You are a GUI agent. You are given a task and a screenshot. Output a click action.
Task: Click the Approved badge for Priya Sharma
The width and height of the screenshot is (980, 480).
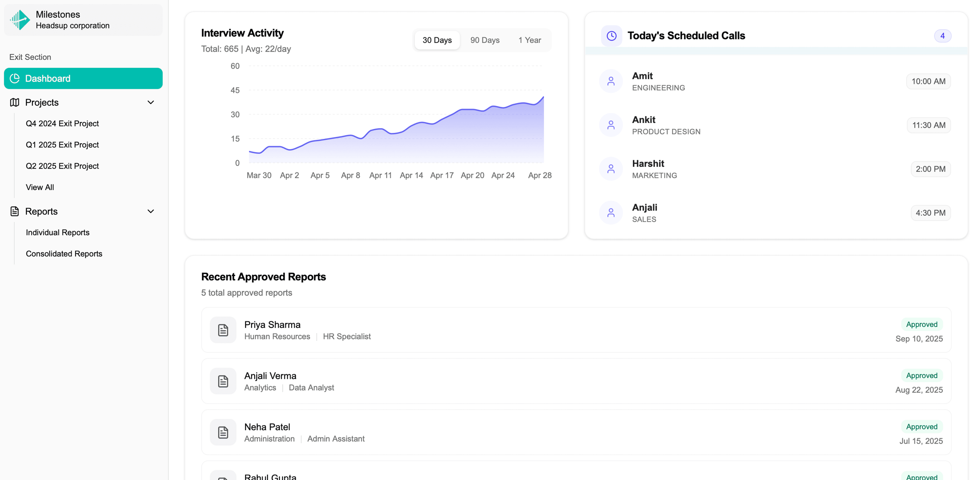(921, 324)
